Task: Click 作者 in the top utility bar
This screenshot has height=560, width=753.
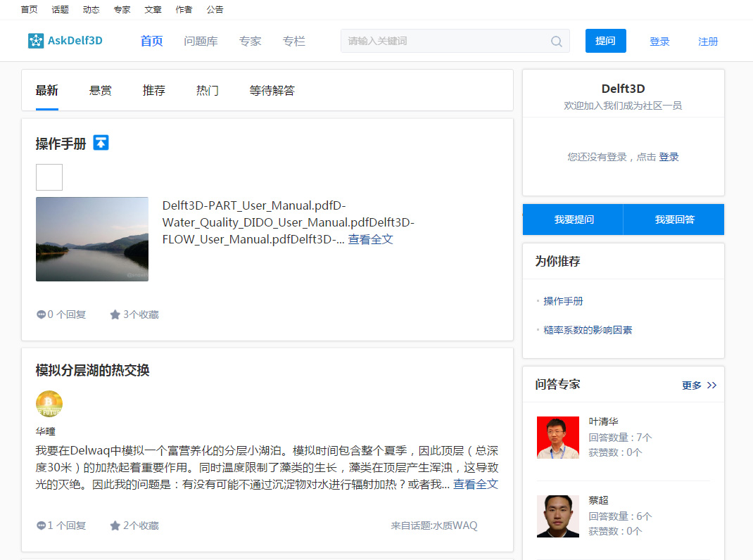Action: pyautogui.click(x=184, y=10)
